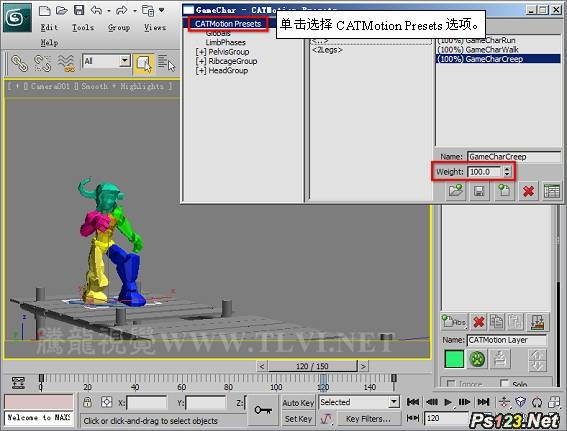Expand the HeadGroup tree node
The width and height of the screenshot is (567, 431).
coord(201,71)
